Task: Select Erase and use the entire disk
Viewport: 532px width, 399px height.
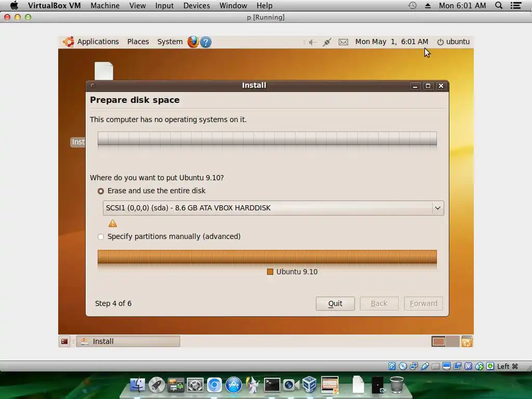Action: point(101,191)
